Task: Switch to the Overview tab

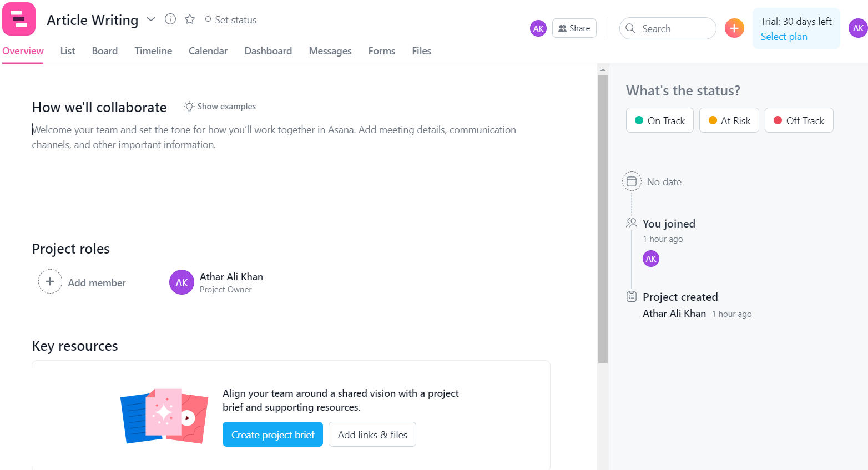Action: 23,51
